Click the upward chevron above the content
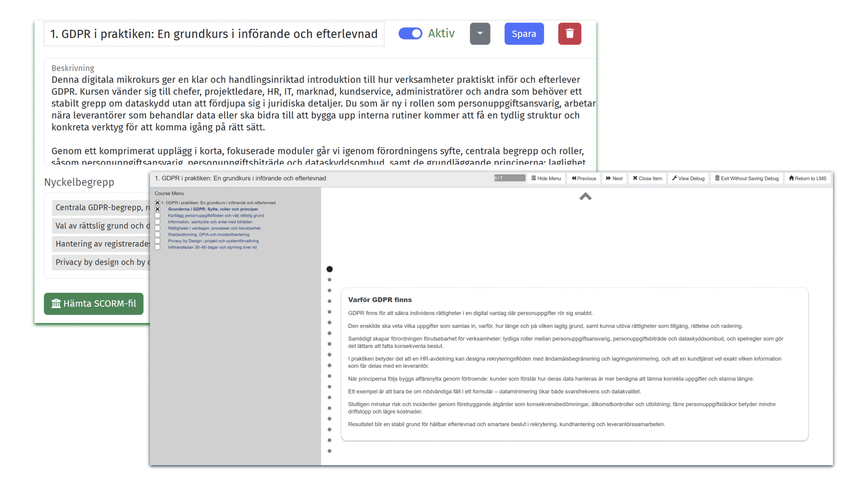 [586, 196]
